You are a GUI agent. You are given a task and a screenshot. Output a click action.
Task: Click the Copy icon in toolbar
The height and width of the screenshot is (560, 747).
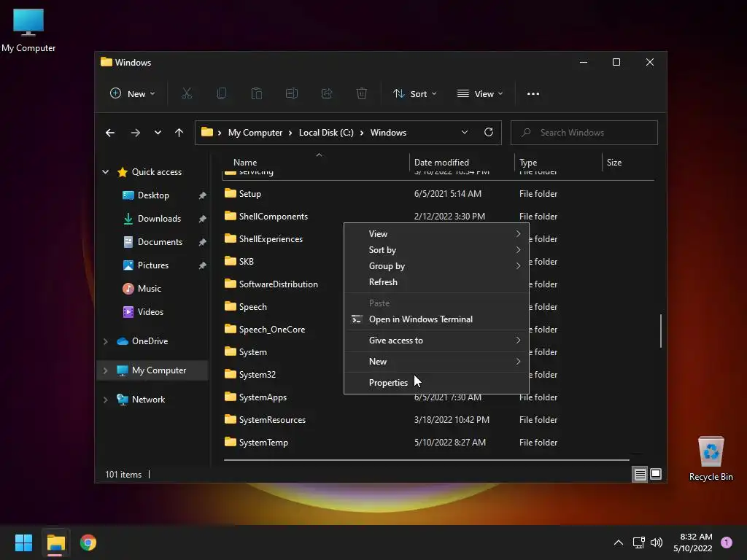222,94
